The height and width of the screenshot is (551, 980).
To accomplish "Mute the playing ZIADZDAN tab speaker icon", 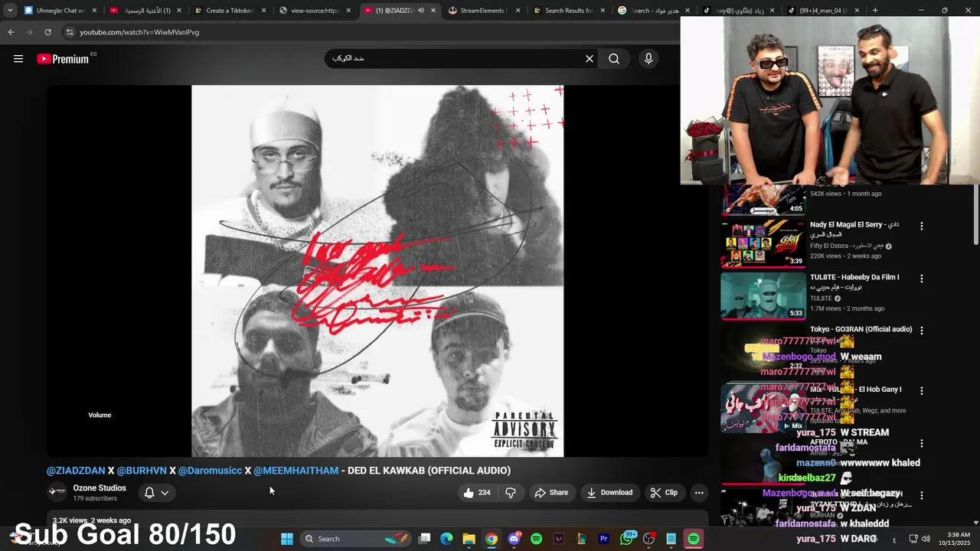I will pyautogui.click(x=421, y=11).
